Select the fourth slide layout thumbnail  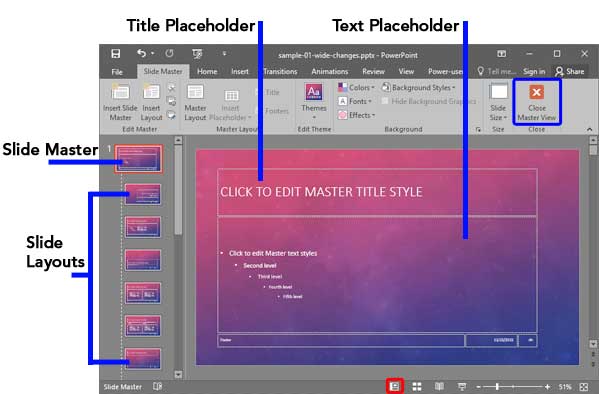(142, 293)
